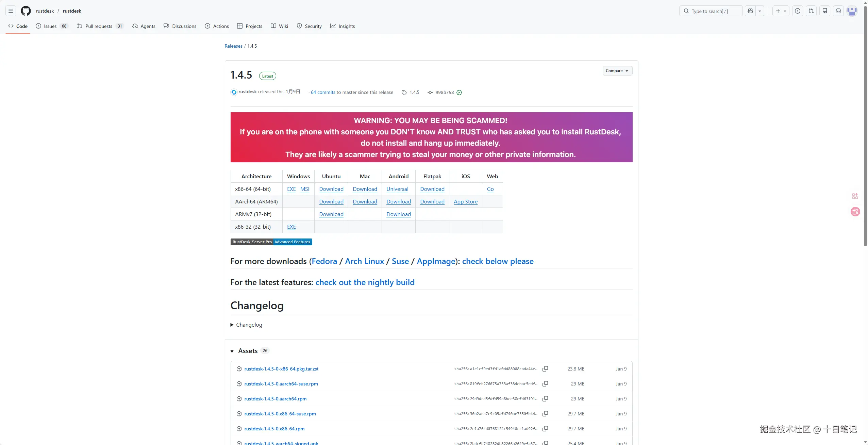Open the Insights tab

coord(343,26)
